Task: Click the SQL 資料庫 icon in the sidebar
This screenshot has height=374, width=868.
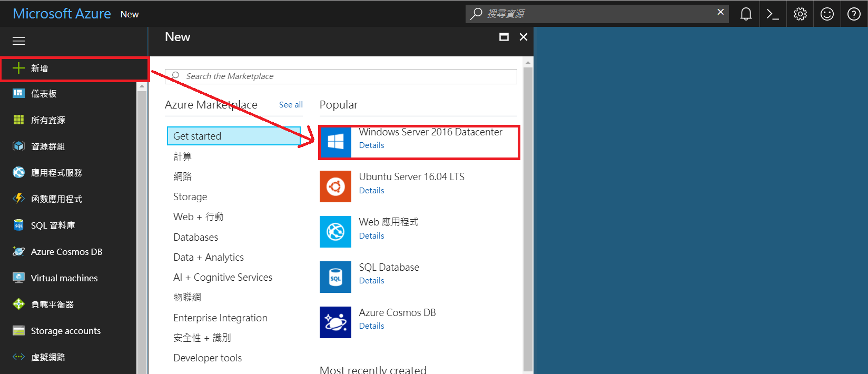Action: pyautogui.click(x=18, y=225)
